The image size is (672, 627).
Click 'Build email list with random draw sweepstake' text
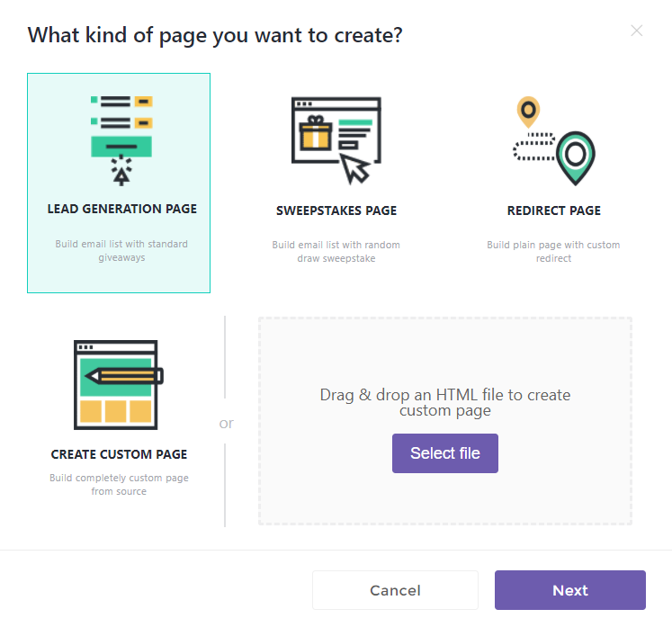(336, 252)
